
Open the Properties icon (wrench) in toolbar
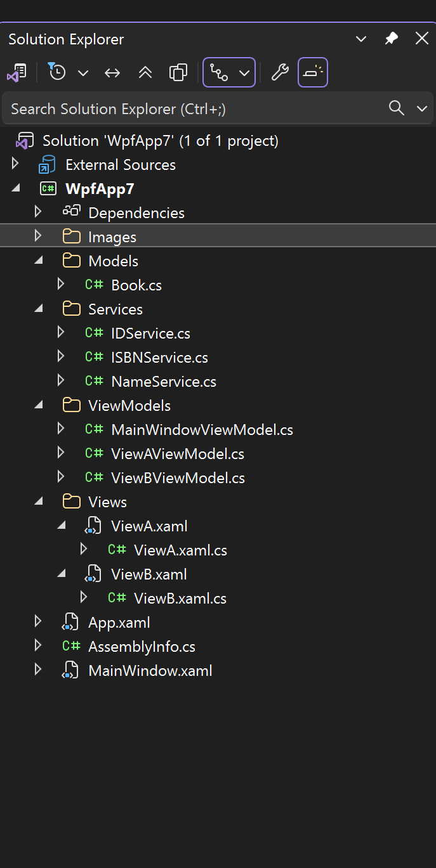(279, 72)
